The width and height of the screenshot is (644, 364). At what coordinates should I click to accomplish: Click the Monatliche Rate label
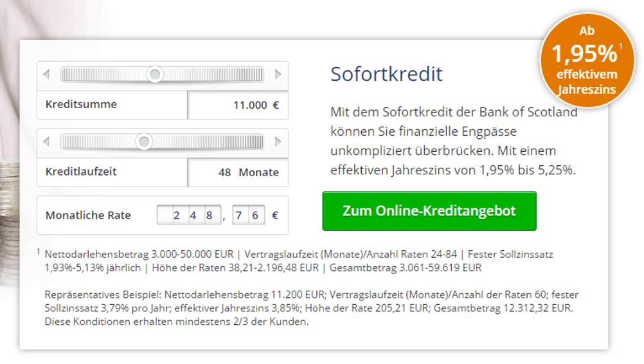[88, 215]
